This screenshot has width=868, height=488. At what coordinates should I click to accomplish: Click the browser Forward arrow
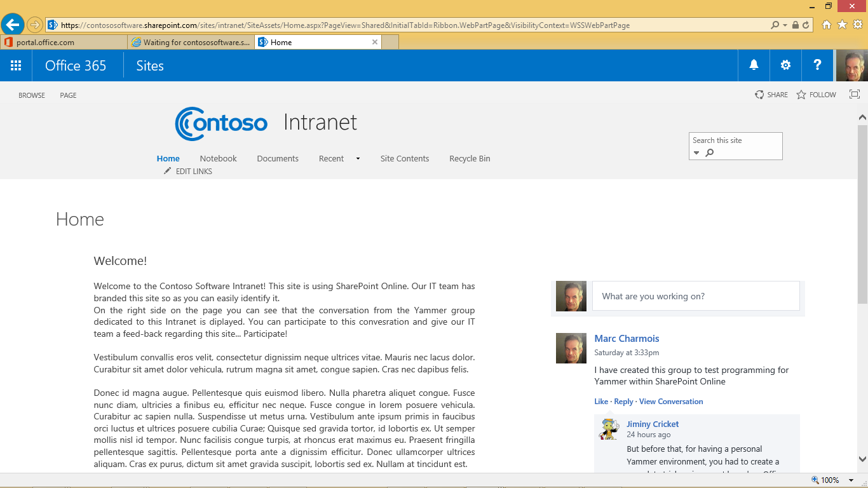pyautogui.click(x=35, y=25)
